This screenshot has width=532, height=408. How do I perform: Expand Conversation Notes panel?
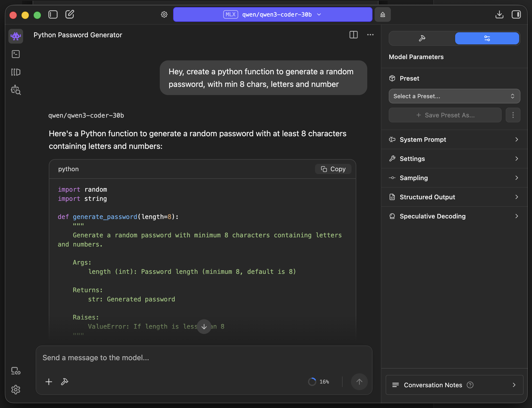(x=454, y=385)
